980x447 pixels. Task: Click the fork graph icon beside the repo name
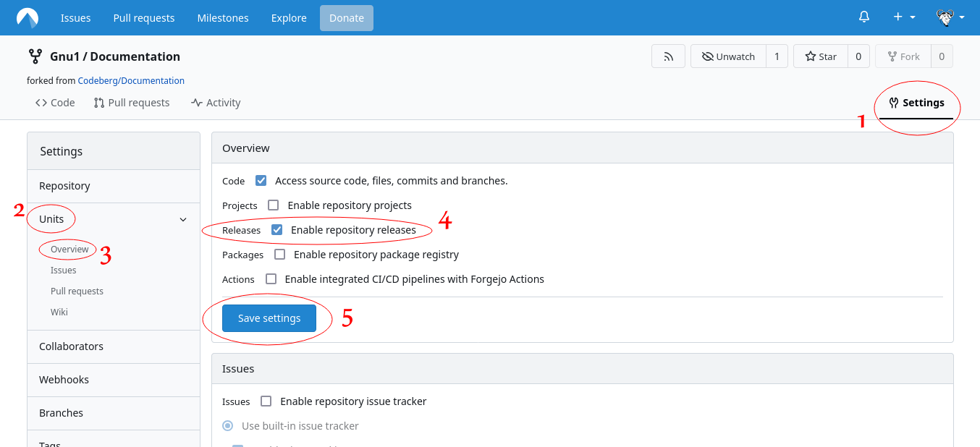(35, 56)
